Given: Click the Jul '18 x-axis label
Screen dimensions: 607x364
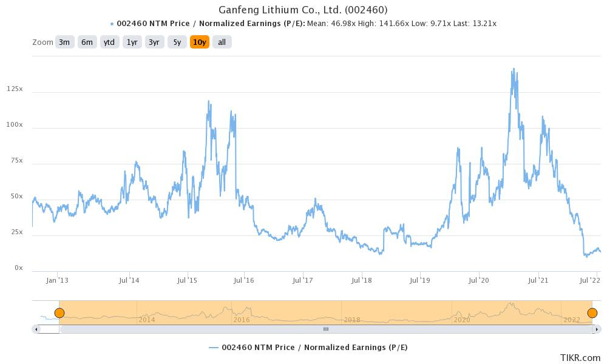Looking at the screenshot, I should coord(362,280).
